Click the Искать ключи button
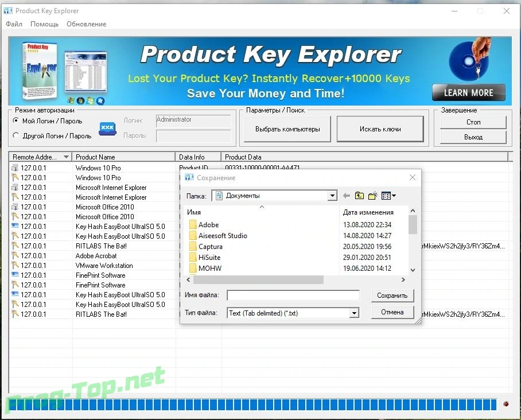521x420 pixels. [380, 129]
